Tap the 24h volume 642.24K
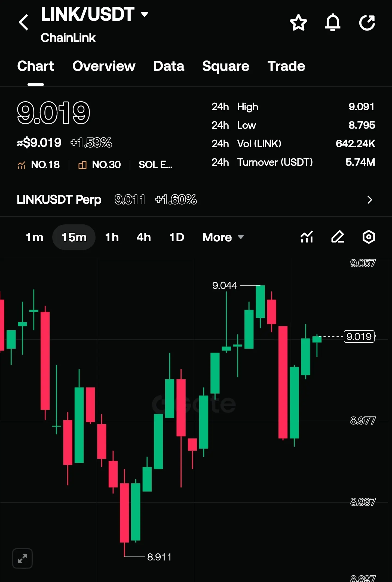Viewport: 392px width, 582px height. coord(356,144)
